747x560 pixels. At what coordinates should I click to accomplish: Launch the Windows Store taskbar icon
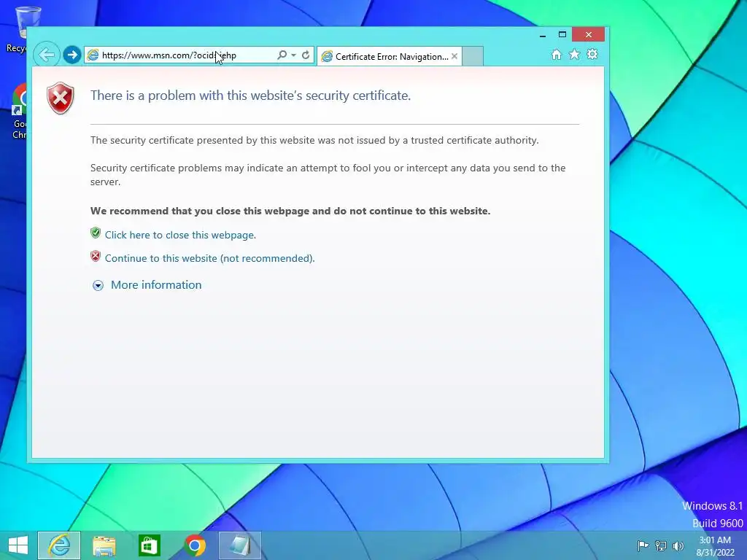[x=149, y=545]
